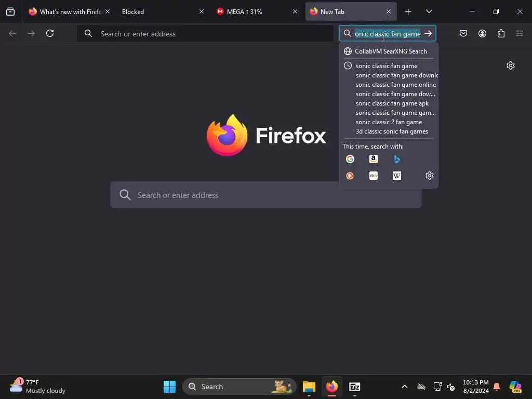Open the notifications bell icon

[497, 387]
